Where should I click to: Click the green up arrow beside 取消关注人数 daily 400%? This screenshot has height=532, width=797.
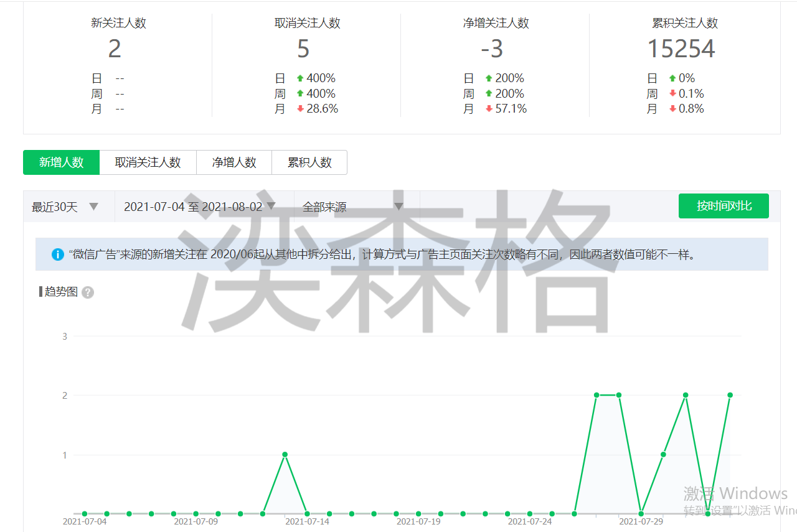click(300, 78)
